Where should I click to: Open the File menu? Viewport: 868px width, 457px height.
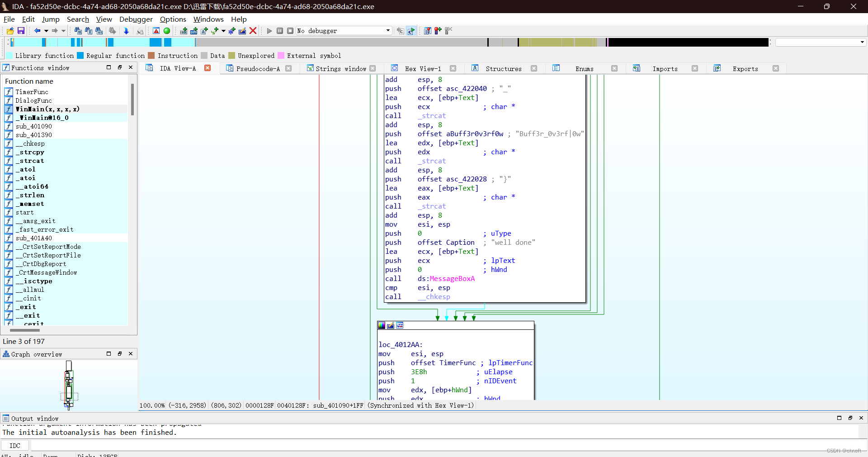click(9, 19)
